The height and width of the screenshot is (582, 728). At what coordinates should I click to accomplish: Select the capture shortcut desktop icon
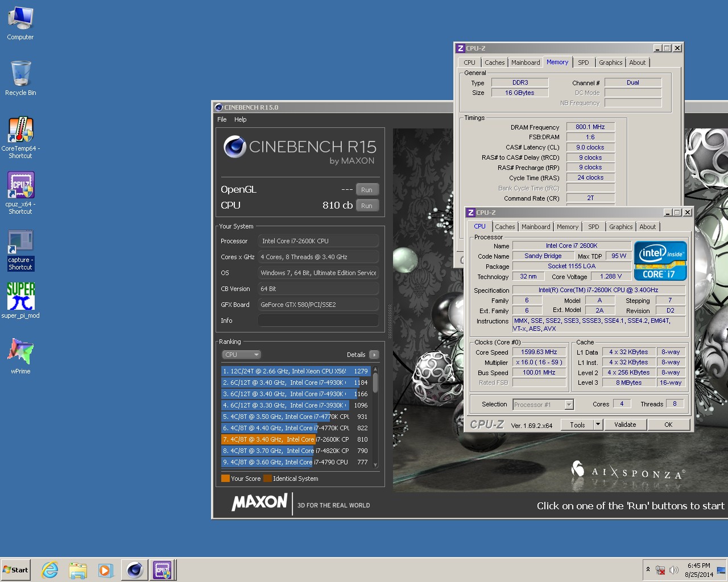click(20, 250)
